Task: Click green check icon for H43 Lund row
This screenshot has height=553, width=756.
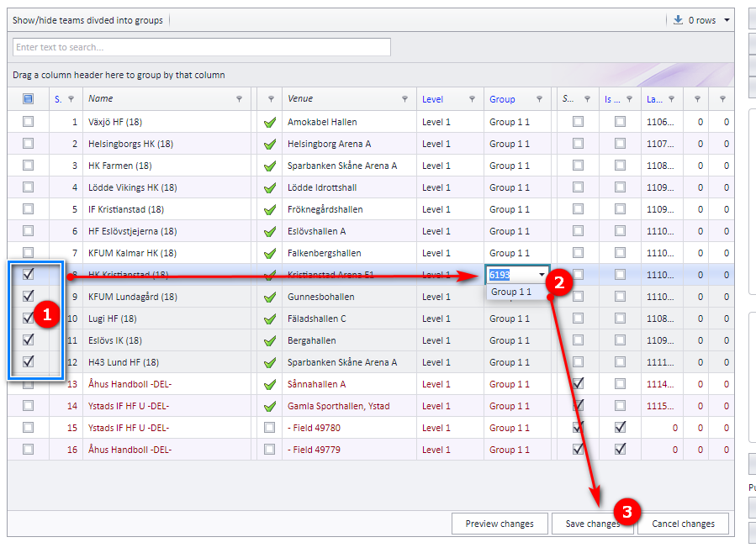Action: point(270,363)
